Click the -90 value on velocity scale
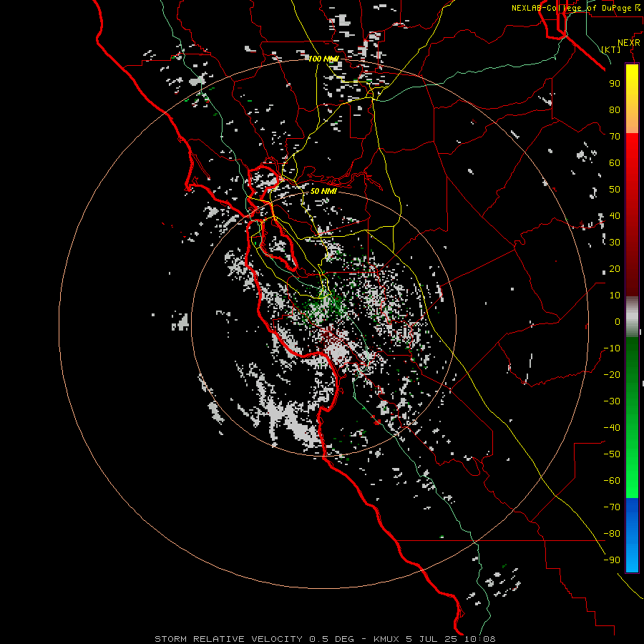 [612, 560]
